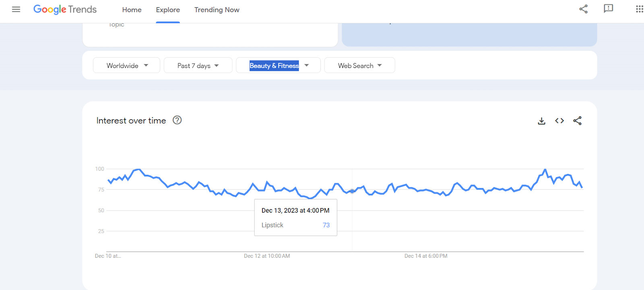Go to the Home tab
644x290 pixels.
coord(132,10)
